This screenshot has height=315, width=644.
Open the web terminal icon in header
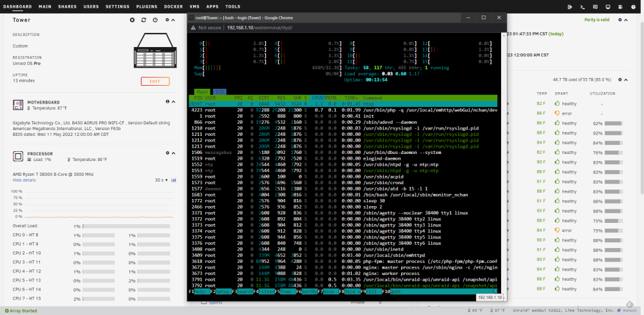582,6
